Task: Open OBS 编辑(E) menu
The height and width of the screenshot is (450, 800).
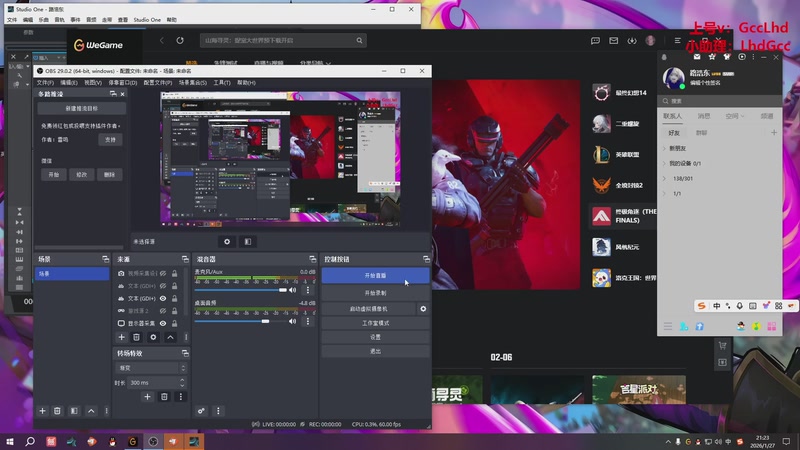Action: pyautogui.click(x=69, y=83)
